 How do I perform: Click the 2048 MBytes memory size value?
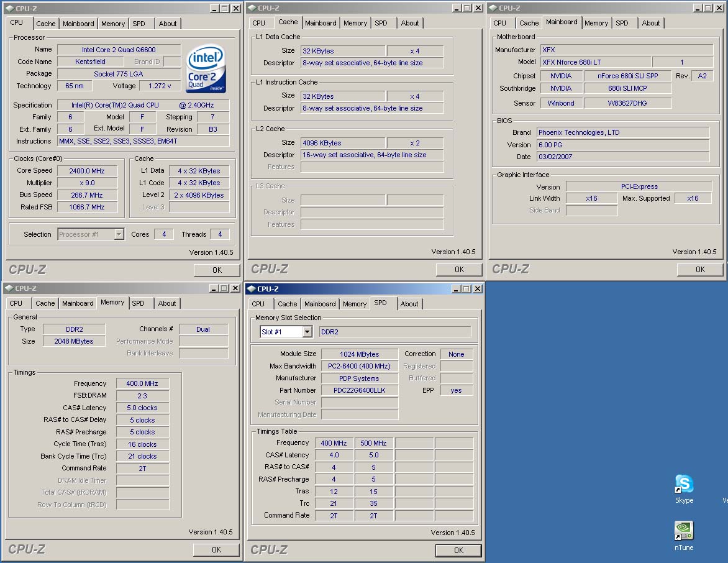(x=74, y=341)
